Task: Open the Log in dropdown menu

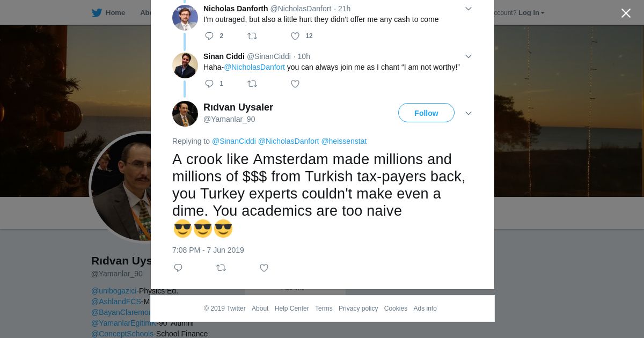Action: (x=531, y=13)
